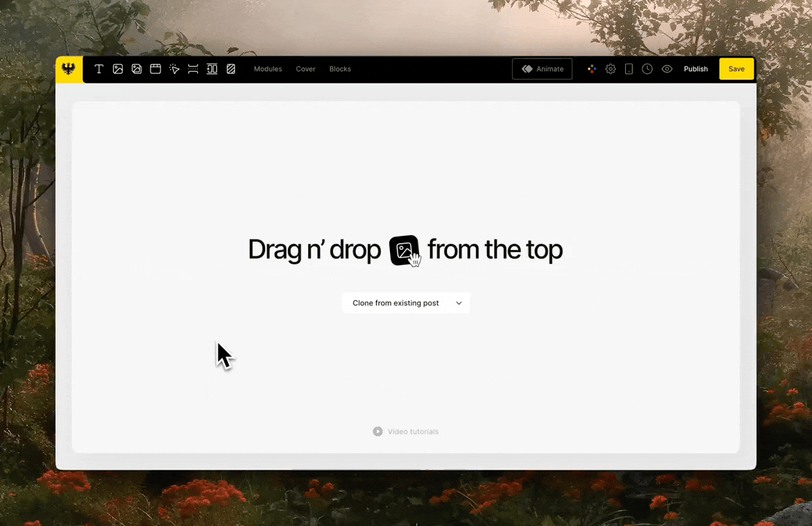This screenshot has height=526, width=812.
Task: Open the Video tutorials link
Action: click(413, 432)
